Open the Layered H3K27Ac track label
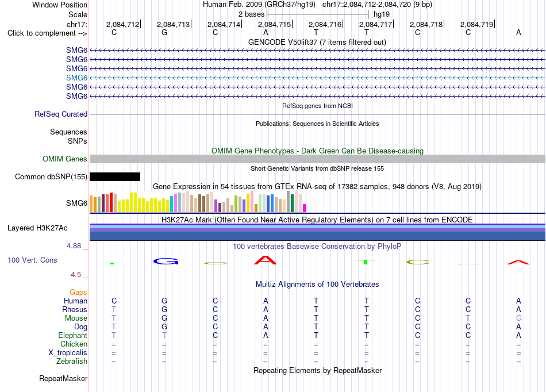Image resolution: width=546 pixels, height=392 pixels. (37, 228)
